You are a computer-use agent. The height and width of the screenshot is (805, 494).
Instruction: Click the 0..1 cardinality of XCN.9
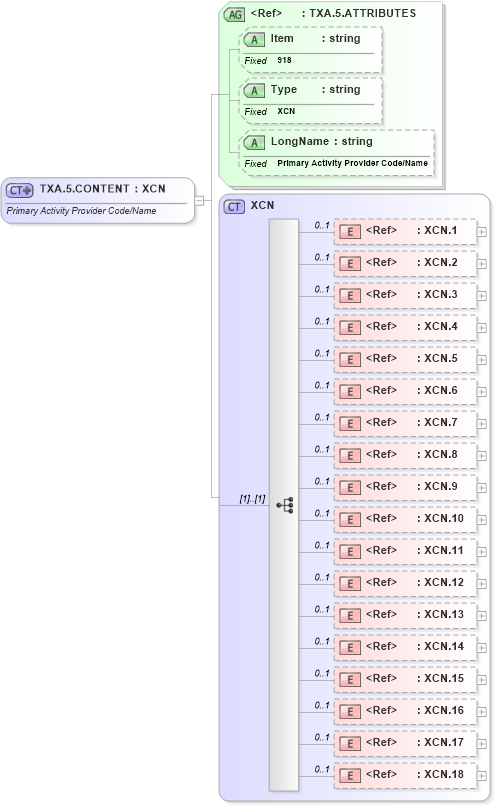322,481
